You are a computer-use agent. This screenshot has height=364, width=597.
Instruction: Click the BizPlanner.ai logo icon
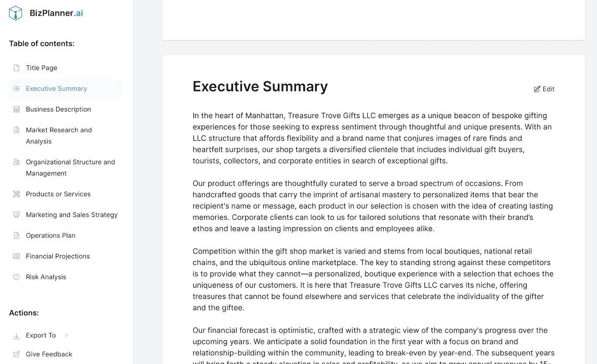(x=15, y=13)
